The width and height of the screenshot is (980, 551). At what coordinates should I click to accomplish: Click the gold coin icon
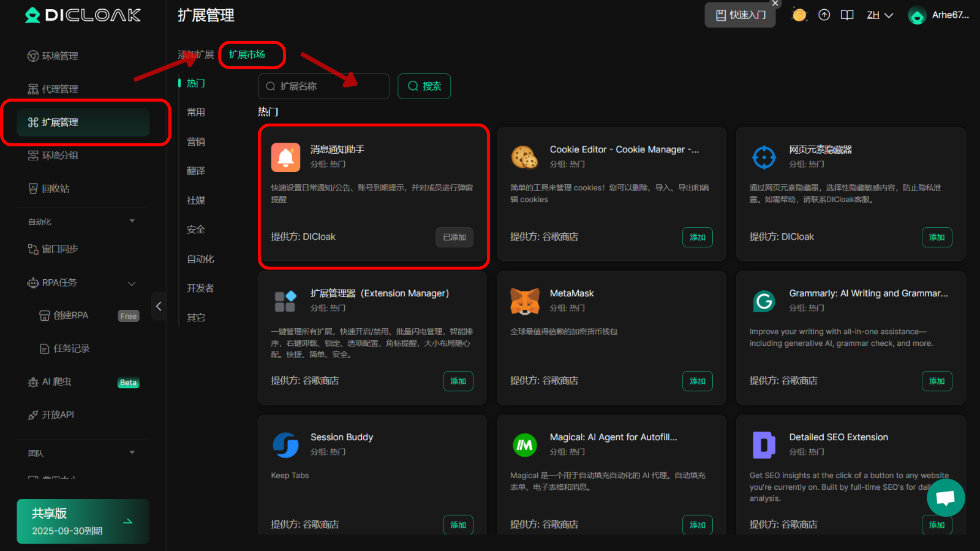click(x=799, y=15)
